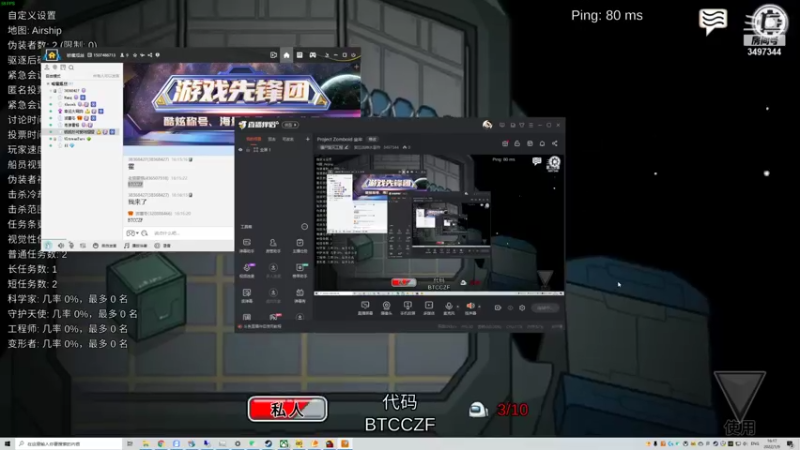Click start streaming pill button
Image resolution: width=800 pixels, height=450 pixels.
[544, 308]
